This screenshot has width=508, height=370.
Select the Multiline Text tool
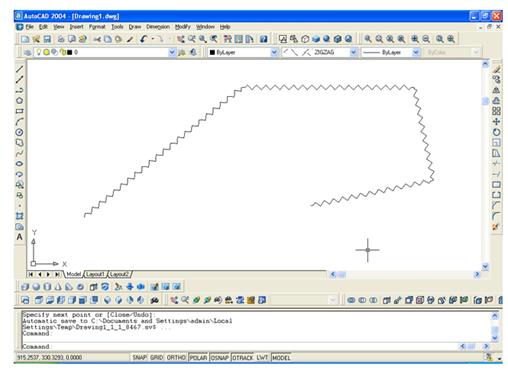click(x=20, y=237)
